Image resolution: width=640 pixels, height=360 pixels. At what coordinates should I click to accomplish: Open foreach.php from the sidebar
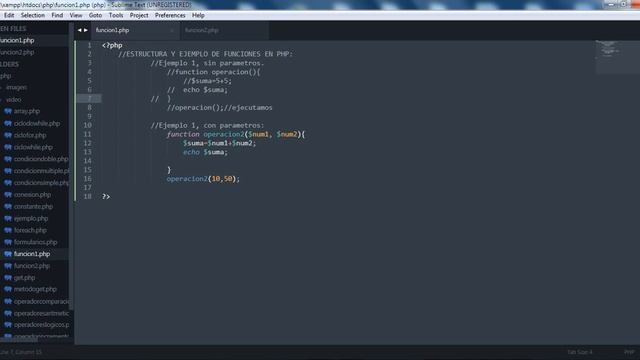30,230
